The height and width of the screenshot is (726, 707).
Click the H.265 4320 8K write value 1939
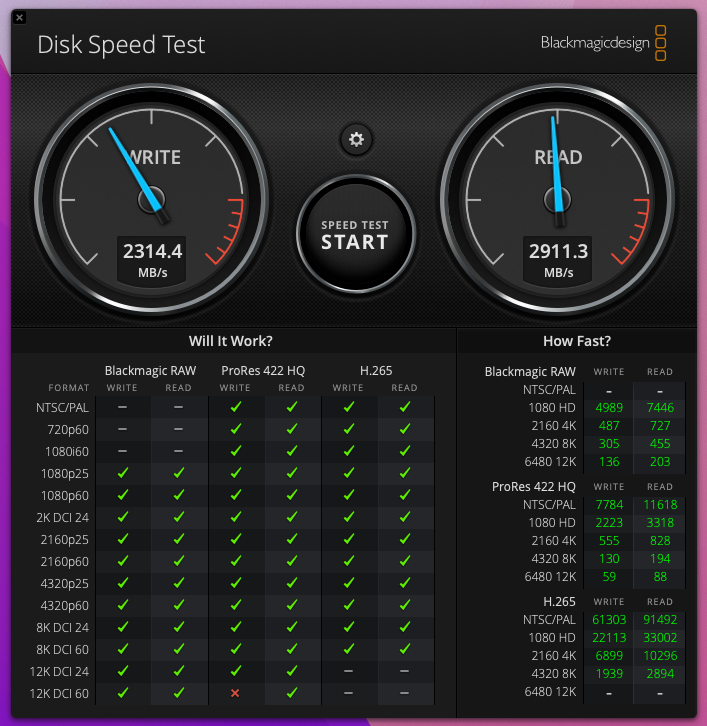click(x=609, y=674)
